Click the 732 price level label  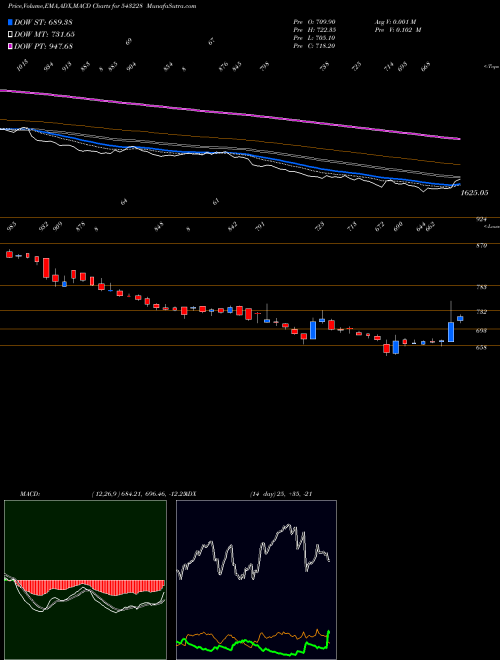(x=481, y=312)
